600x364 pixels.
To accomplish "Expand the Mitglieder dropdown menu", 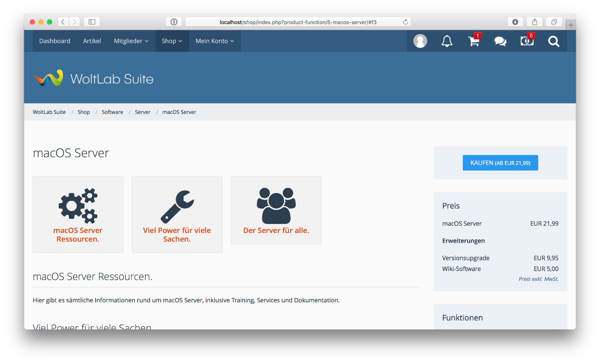I will [131, 41].
